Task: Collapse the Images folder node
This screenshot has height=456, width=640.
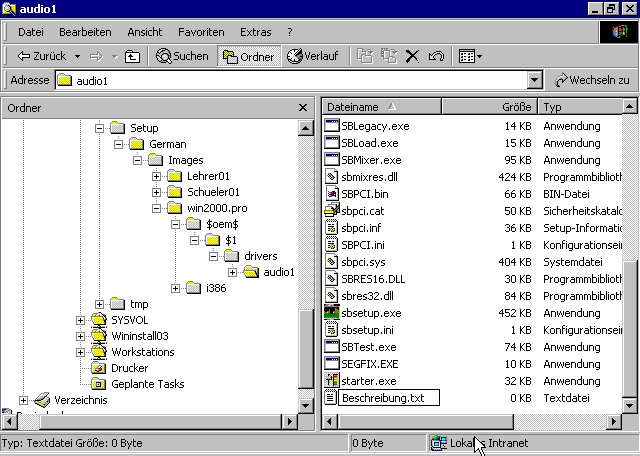Action: point(138,160)
